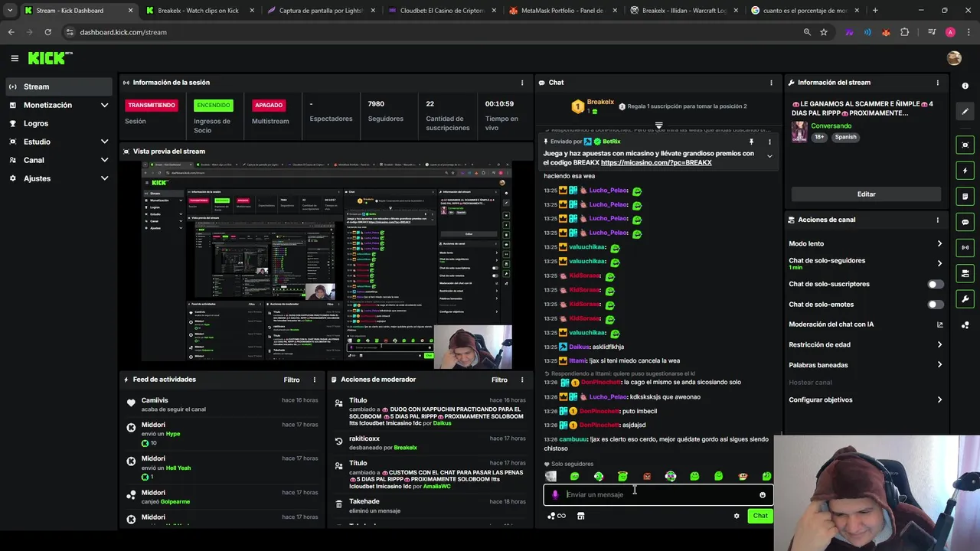Open the three-dot menu of Acciones de canal
Viewport: 980px width, 551px height.
[937, 220]
